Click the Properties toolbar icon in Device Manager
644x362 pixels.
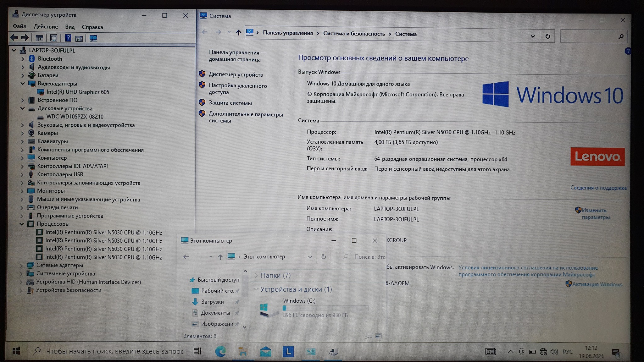[54, 38]
